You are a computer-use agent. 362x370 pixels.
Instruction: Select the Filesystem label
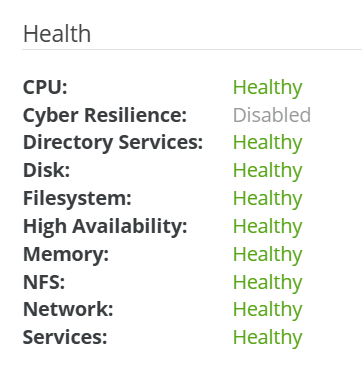[77, 199]
